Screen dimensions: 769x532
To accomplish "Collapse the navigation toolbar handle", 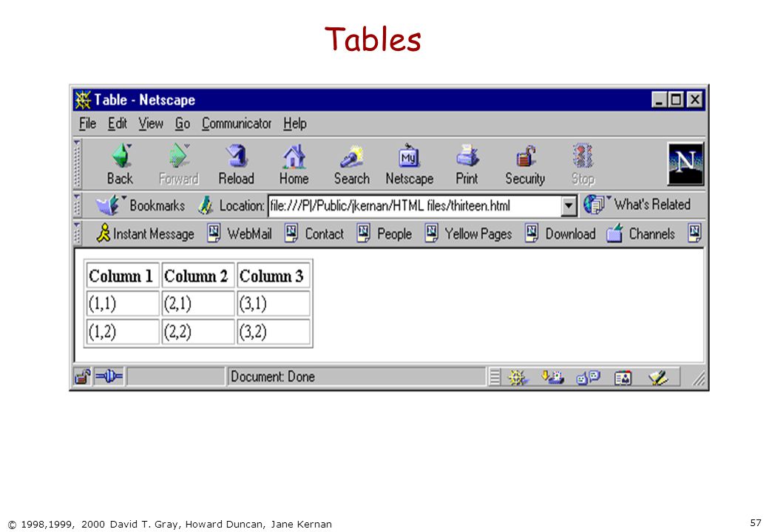I will (x=77, y=163).
